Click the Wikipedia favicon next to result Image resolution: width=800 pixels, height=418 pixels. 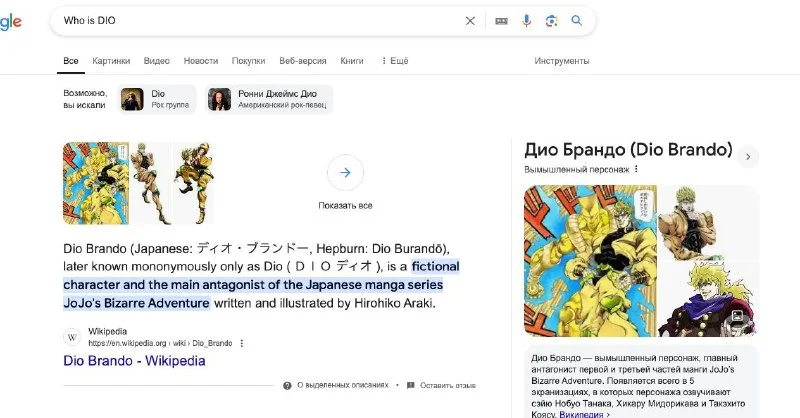[73, 336]
